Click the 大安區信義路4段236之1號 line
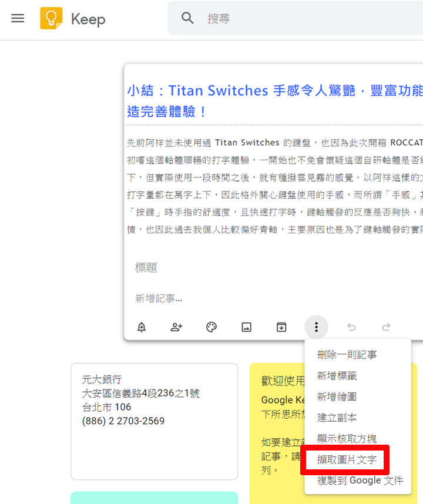 [x=141, y=394]
